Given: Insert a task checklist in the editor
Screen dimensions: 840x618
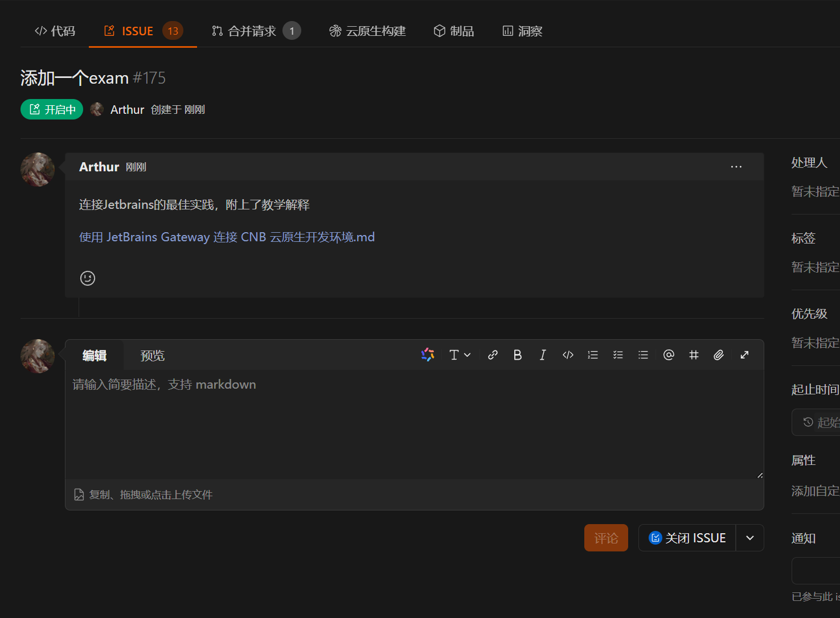Looking at the screenshot, I should click(618, 355).
